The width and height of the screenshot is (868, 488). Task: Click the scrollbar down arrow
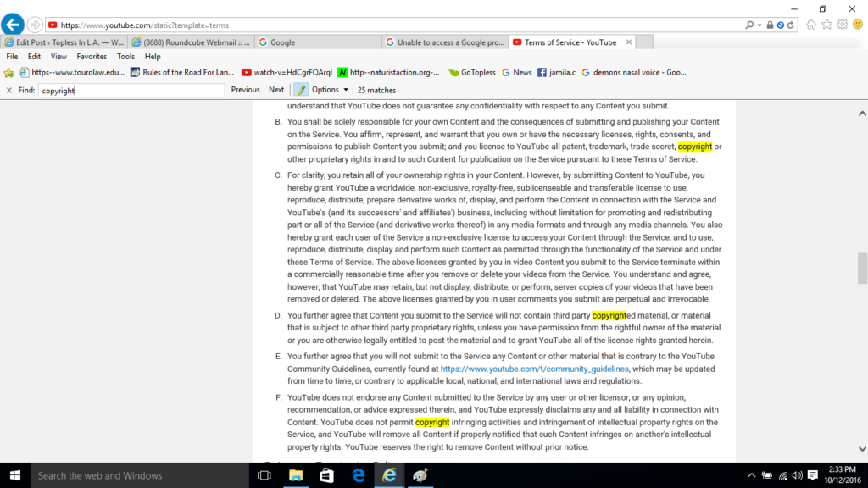click(862, 449)
